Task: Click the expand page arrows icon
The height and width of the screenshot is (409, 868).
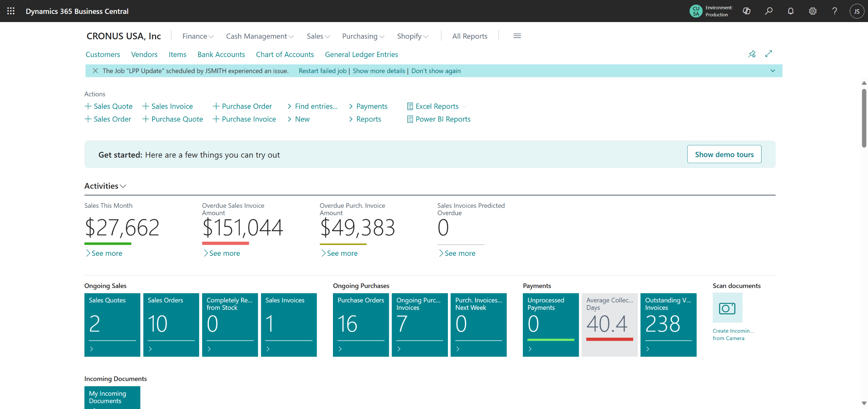Action: coord(768,54)
